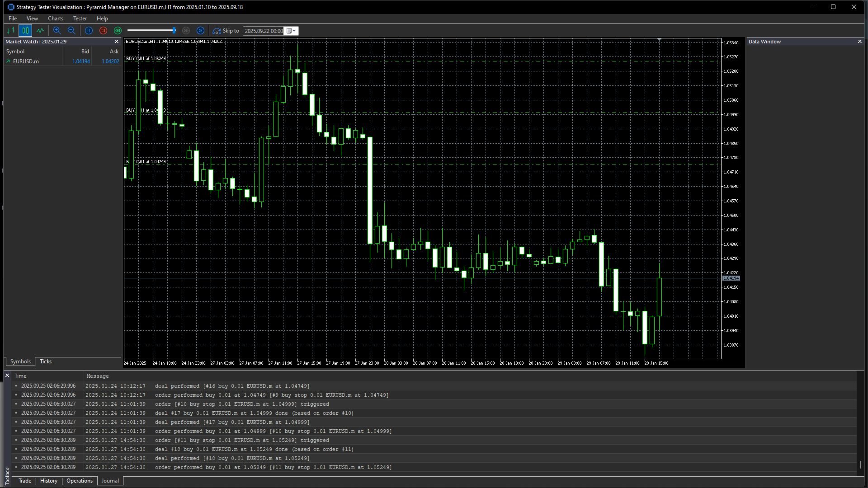Edit the Skip to date field
The height and width of the screenshot is (488, 868).
pyautogui.click(x=264, y=31)
